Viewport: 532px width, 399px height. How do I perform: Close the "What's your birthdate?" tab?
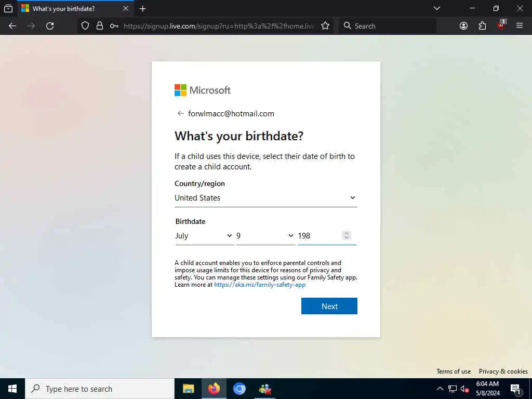(x=126, y=8)
